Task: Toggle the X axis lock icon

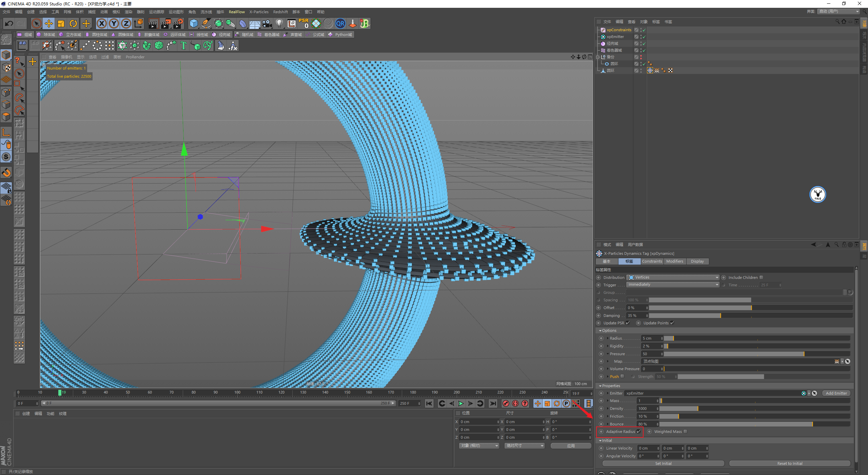Action: click(101, 23)
